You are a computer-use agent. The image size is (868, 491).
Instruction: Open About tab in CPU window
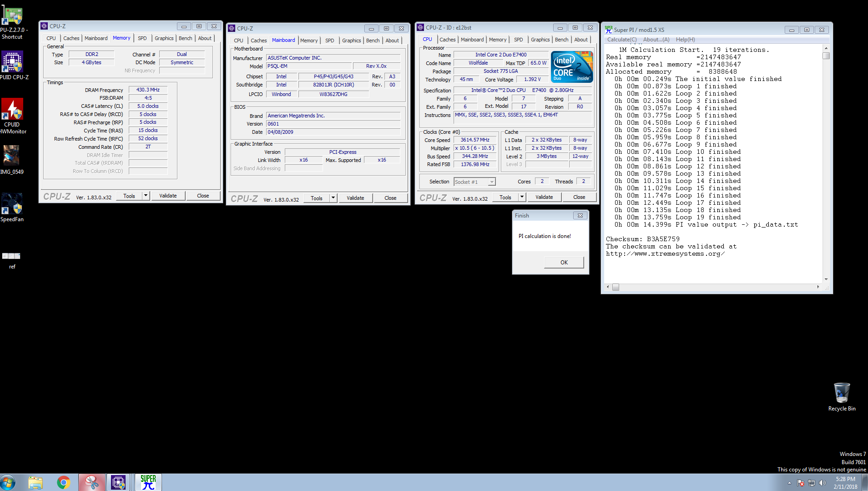580,40
